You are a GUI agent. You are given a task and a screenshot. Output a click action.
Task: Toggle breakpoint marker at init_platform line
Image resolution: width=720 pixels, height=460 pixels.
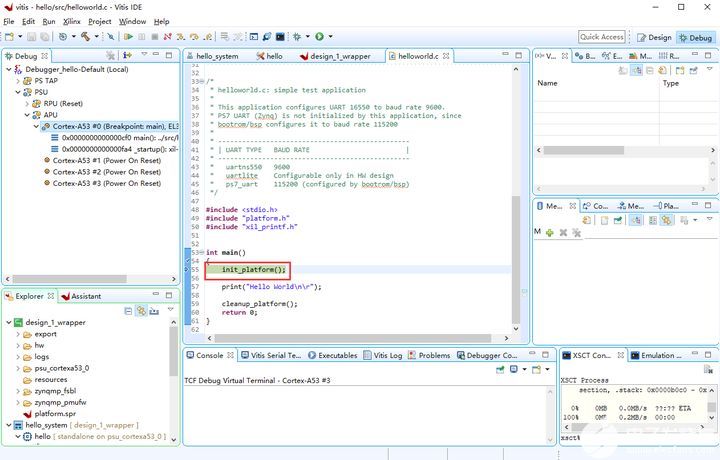pos(188,269)
